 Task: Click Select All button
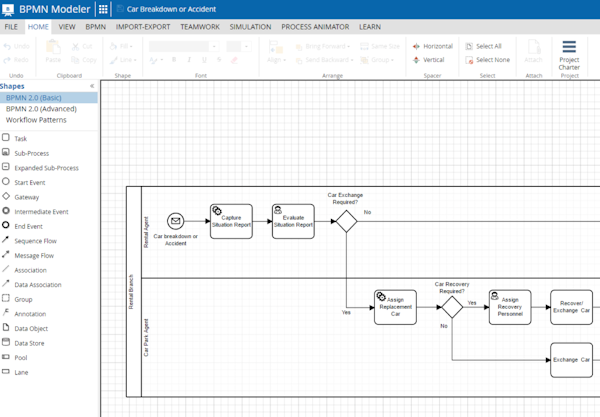[484, 46]
